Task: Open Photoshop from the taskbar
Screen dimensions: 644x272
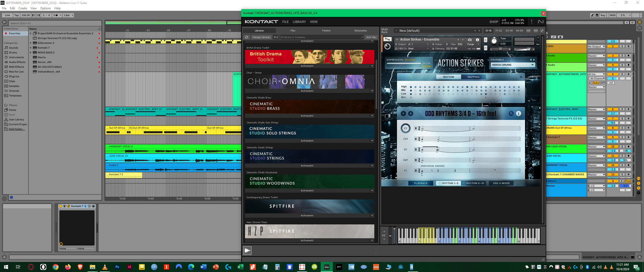Action: tap(117, 267)
